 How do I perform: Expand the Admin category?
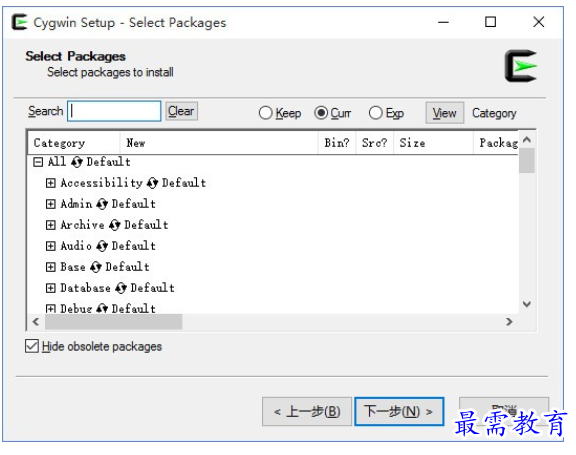[51, 204]
